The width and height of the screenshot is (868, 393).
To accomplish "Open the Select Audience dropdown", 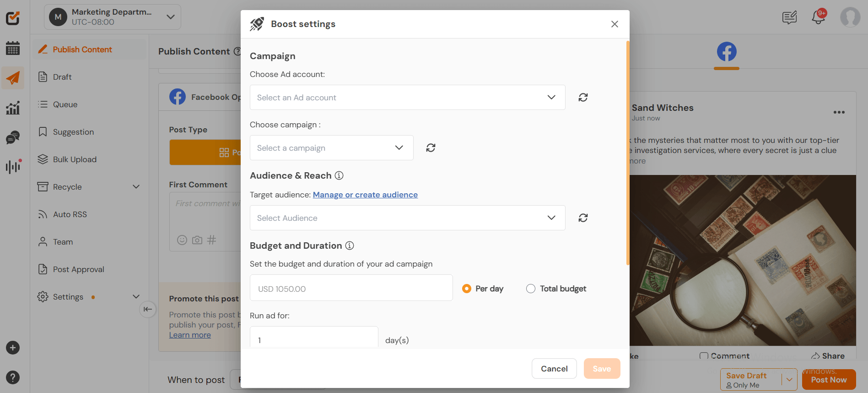I will tap(408, 218).
